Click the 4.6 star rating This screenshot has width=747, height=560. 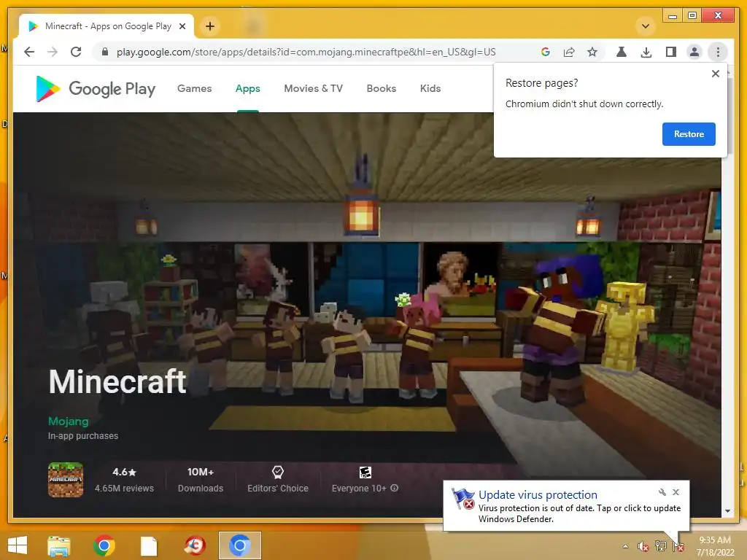(124, 472)
